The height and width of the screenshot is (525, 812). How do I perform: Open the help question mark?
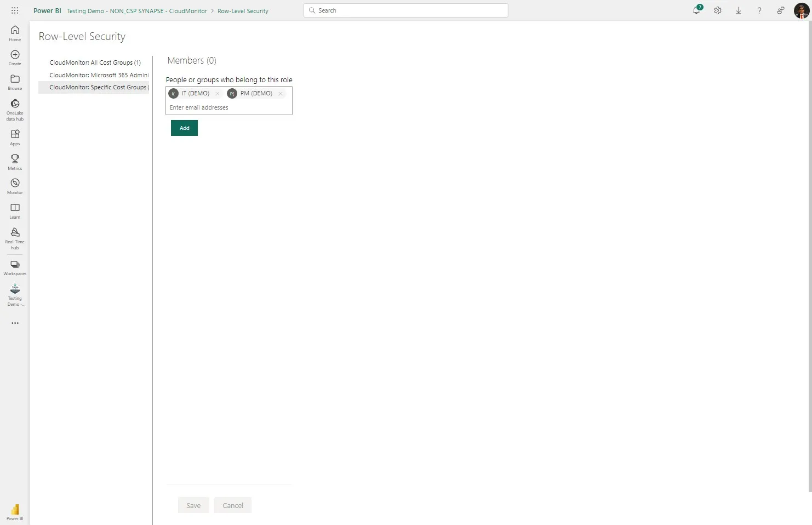click(759, 10)
